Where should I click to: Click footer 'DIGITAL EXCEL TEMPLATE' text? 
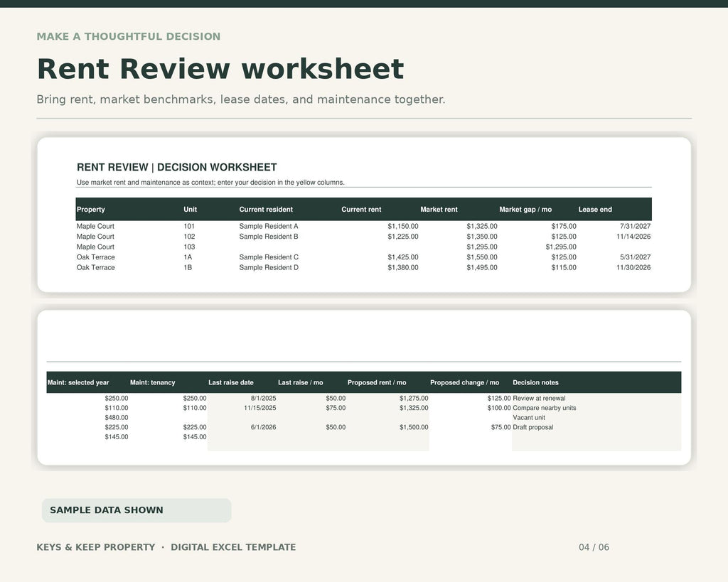[233, 547]
